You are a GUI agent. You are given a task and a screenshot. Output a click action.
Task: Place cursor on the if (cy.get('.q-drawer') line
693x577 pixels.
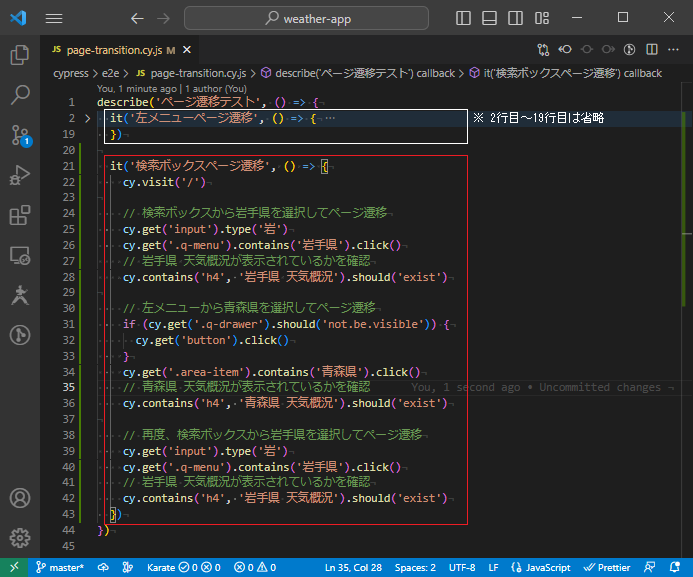pos(286,324)
